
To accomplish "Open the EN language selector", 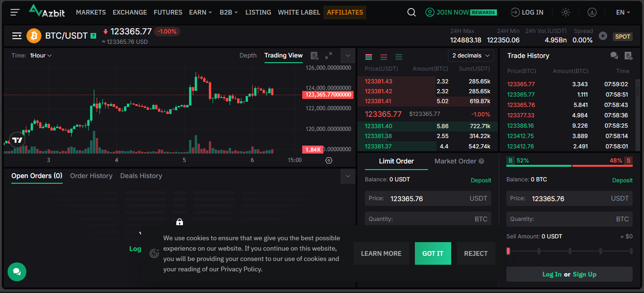I will [623, 12].
